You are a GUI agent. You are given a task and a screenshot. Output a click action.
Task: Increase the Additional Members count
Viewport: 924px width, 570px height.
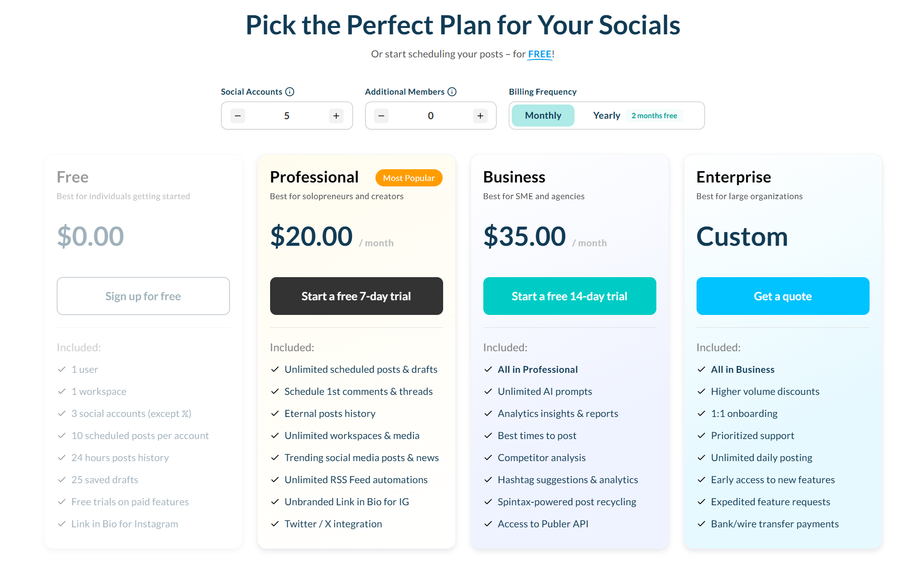tap(480, 116)
